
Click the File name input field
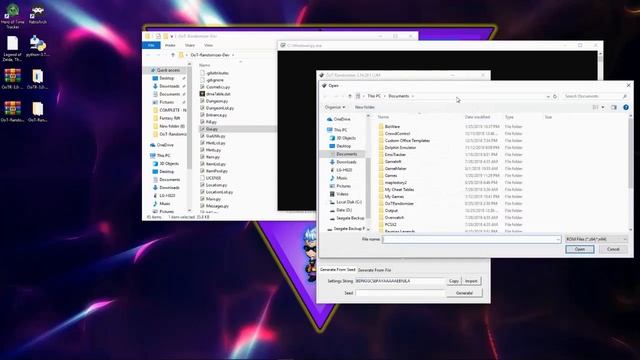coord(469,240)
